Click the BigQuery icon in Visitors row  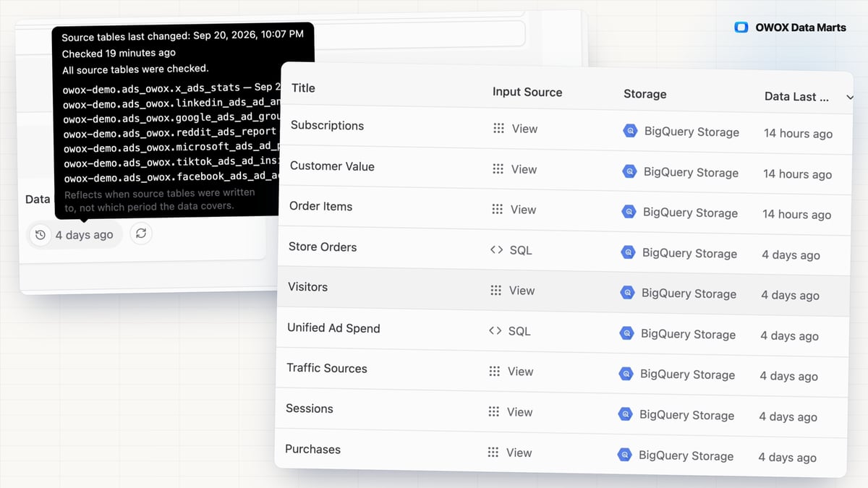point(627,293)
